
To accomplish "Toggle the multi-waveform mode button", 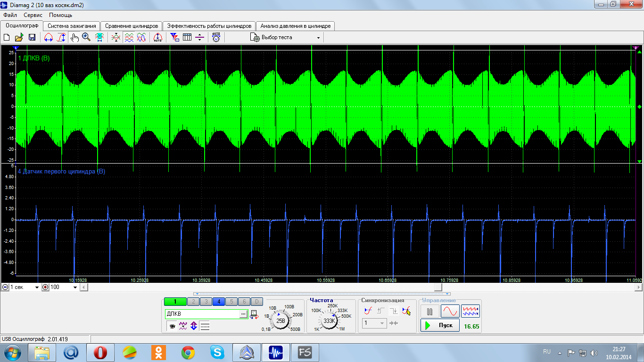I will coord(471,311).
